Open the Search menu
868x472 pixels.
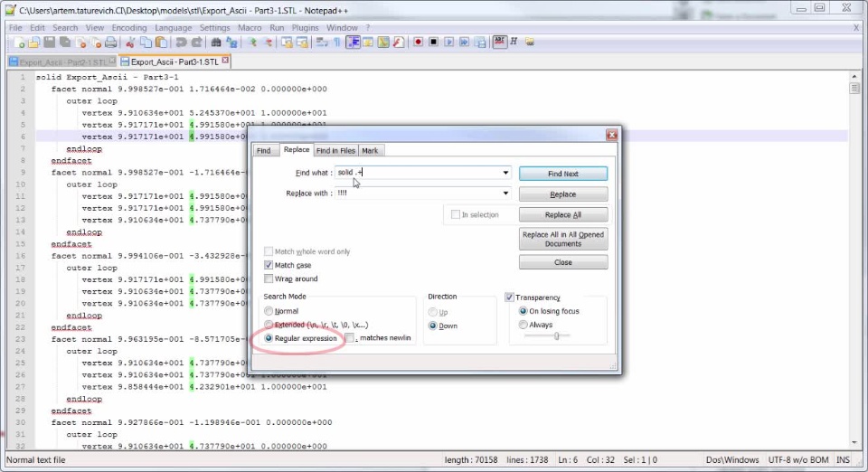pyautogui.click(x=65, y=28)
